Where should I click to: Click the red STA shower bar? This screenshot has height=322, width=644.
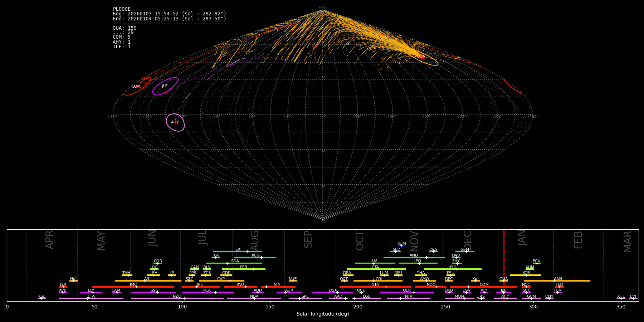(361, 287)
